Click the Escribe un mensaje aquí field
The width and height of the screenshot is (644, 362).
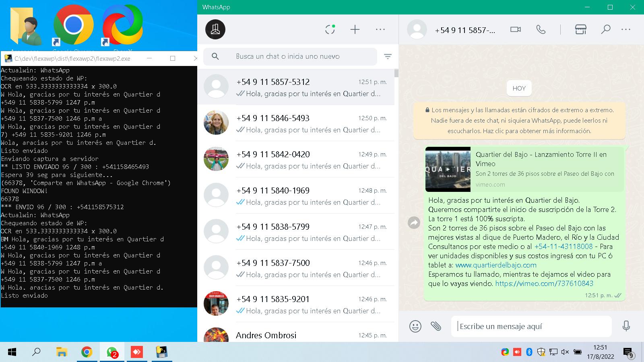(531, 326)
